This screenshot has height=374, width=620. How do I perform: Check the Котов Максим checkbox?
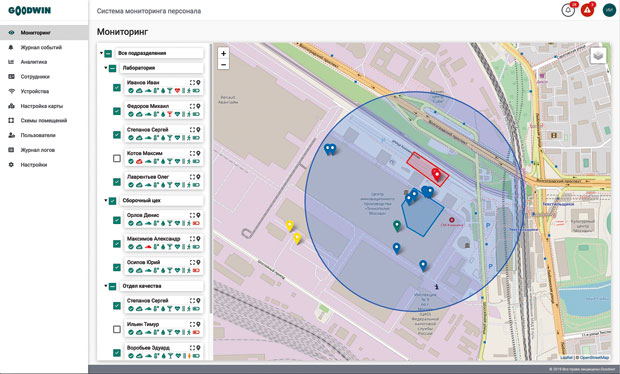(117, 158)
